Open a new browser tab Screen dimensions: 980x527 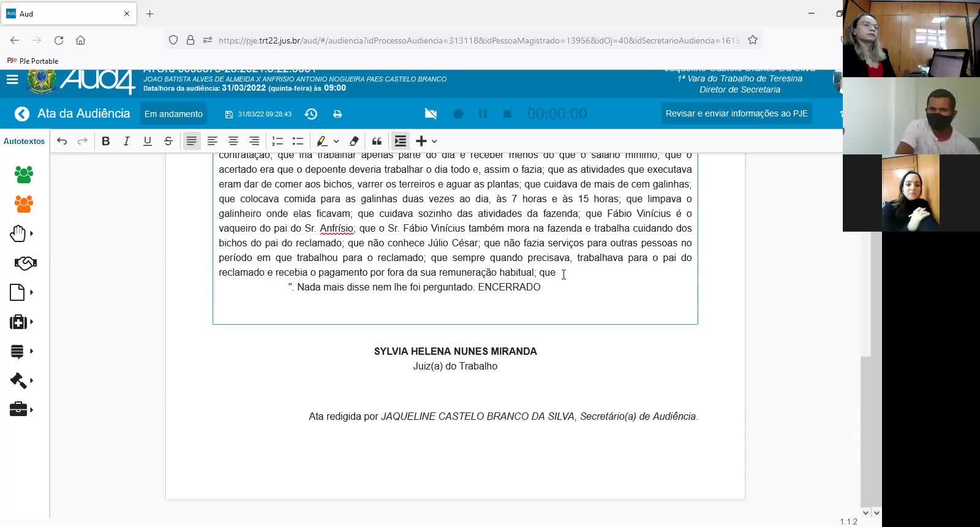[149, 13]
